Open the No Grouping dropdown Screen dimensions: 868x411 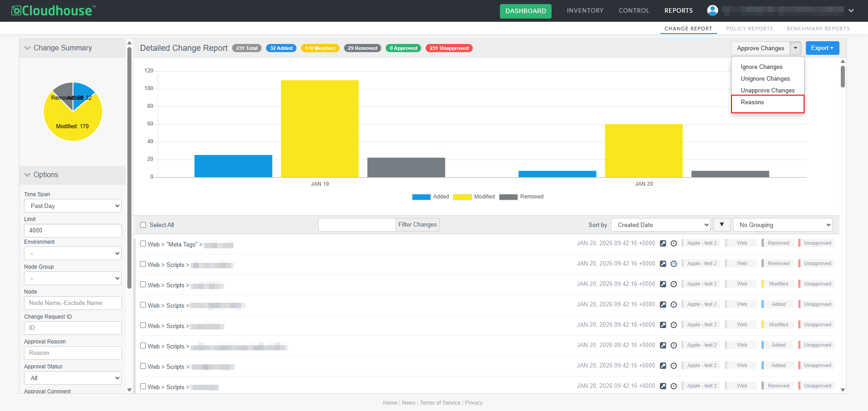tap(783, 225)
